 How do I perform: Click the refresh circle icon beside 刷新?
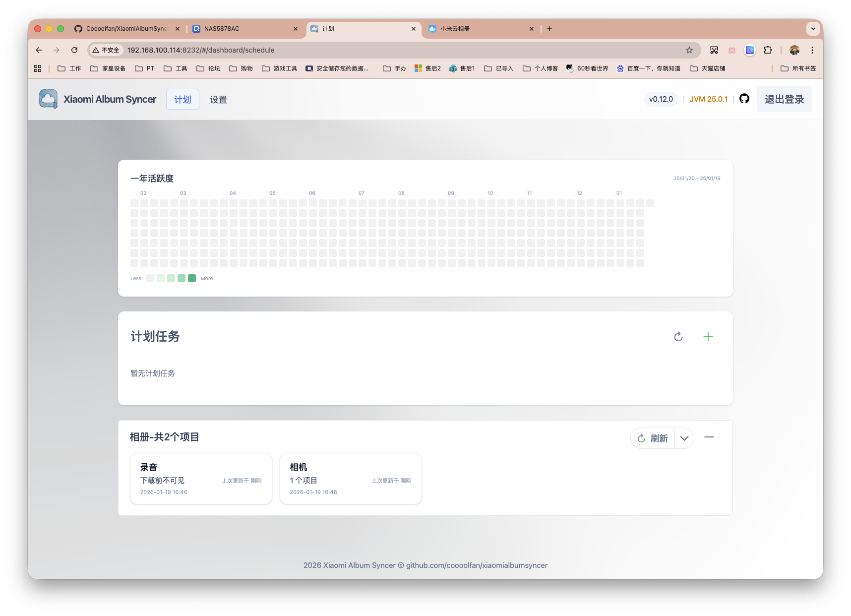click(642, 438)
